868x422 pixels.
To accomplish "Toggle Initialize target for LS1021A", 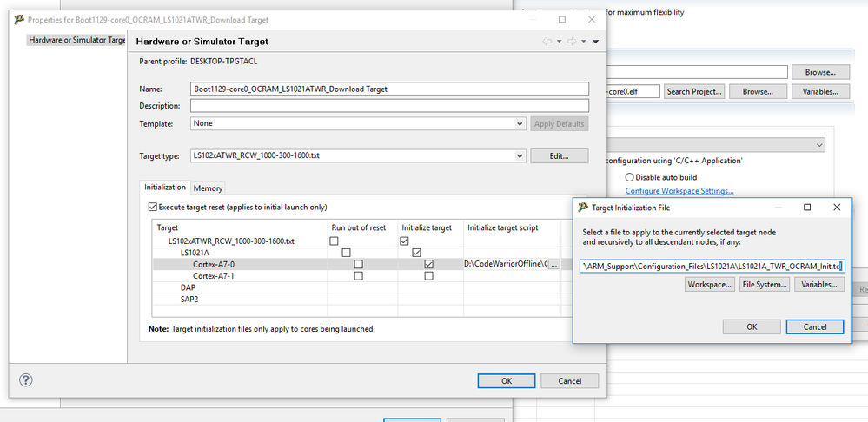I will (417, 253).
